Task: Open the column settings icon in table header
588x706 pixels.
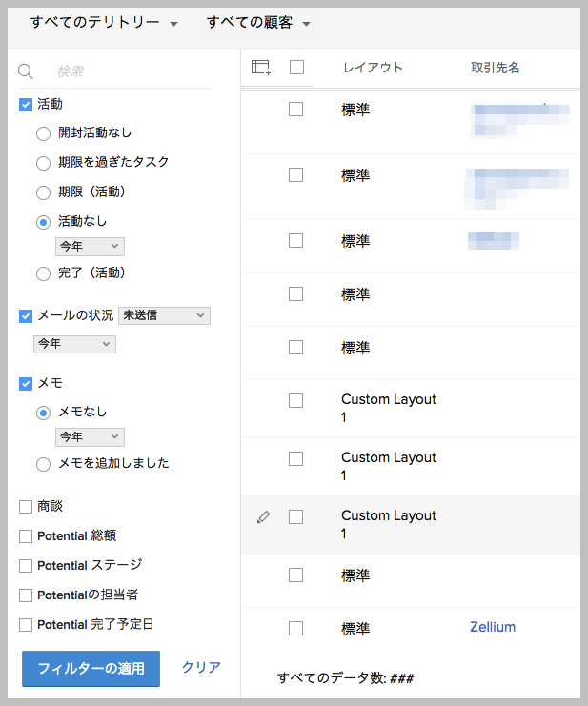Action: pyautogui.click(x=261, y=68)
